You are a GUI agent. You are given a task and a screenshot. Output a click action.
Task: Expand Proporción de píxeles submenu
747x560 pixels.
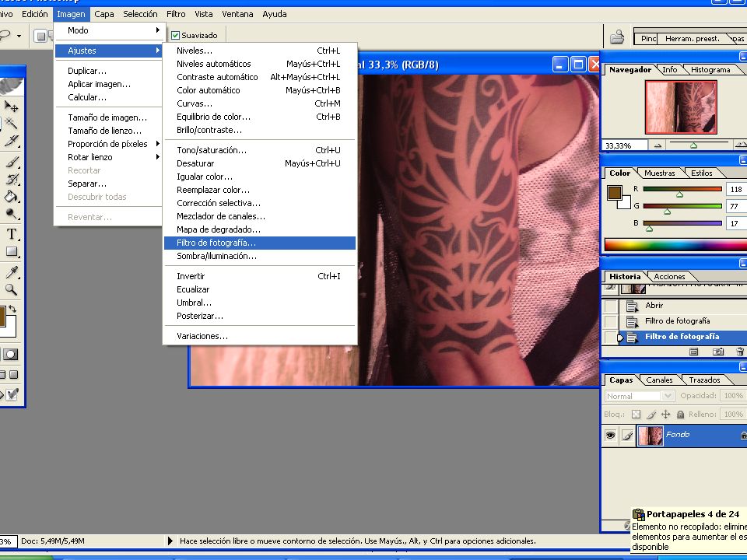[110, 144]
